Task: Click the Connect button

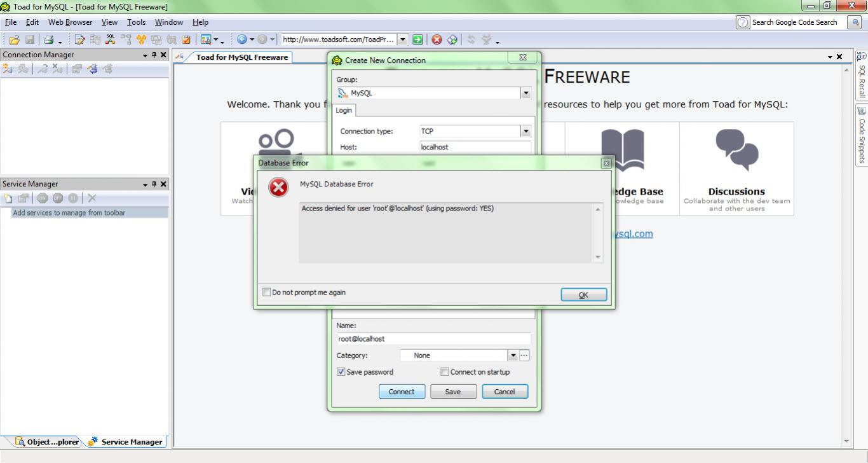Action: [x=402, y=392]
